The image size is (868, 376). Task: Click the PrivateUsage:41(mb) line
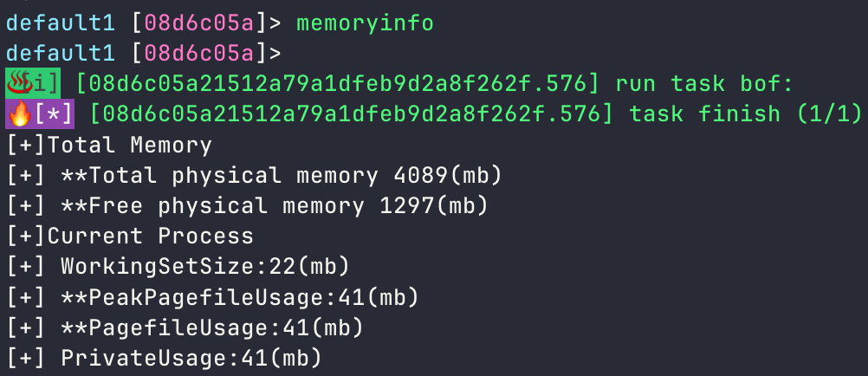point(165,357)
